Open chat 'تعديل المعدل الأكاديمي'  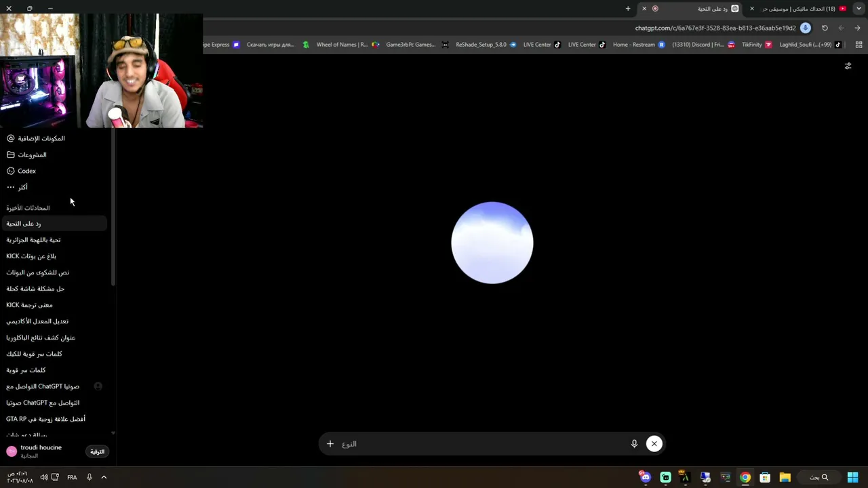coord(54,321)
